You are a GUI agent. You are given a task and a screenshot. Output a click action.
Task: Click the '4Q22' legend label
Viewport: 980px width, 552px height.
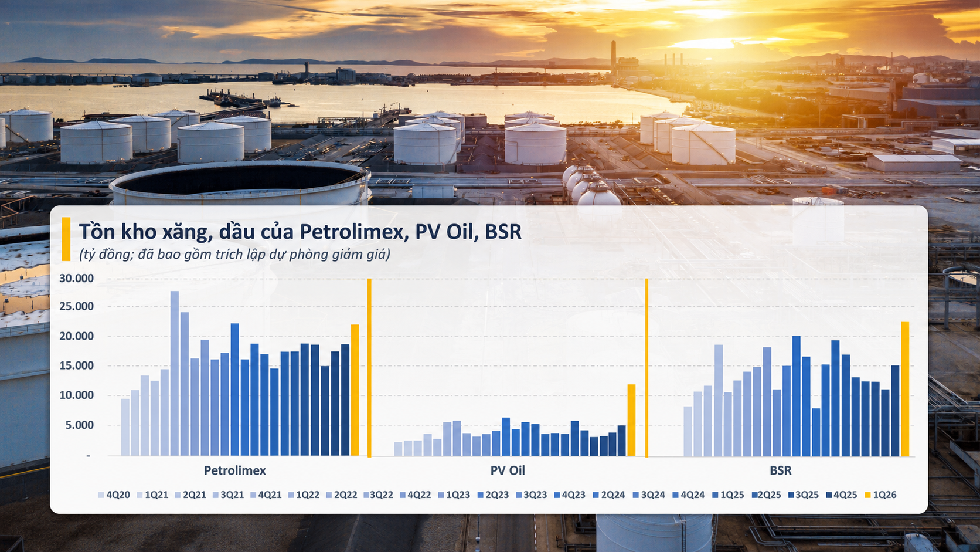(419, 495)
